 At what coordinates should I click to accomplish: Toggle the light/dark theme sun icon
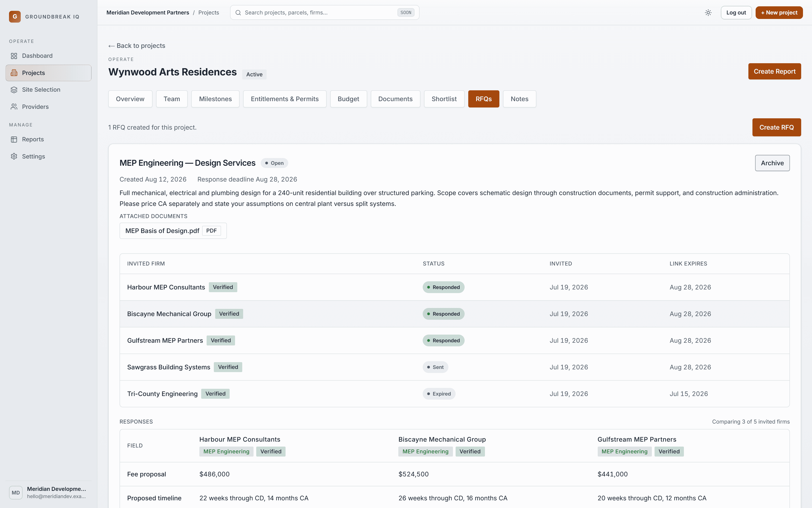point(708,13)
